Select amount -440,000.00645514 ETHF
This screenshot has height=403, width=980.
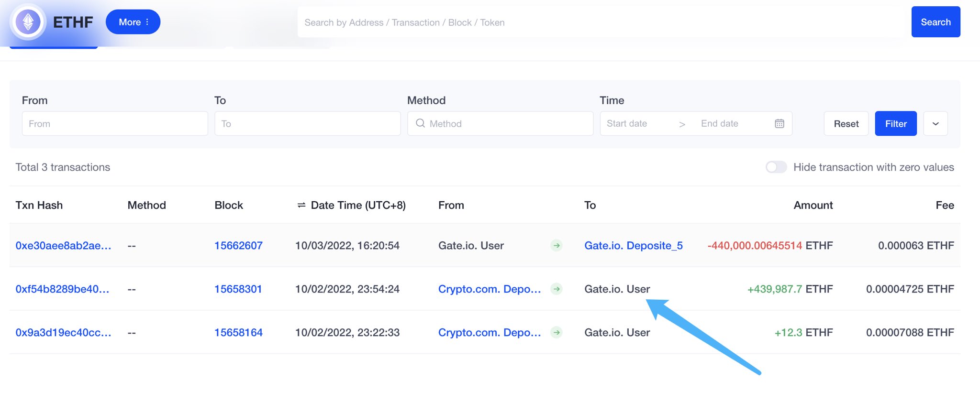click(x=770, y=246)
